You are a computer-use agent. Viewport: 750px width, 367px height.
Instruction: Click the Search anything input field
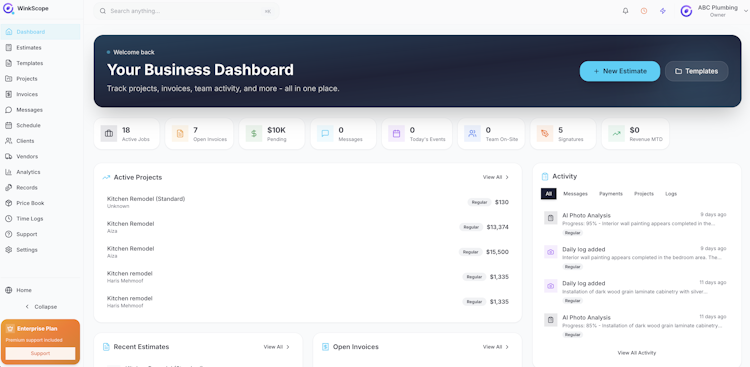186,11
